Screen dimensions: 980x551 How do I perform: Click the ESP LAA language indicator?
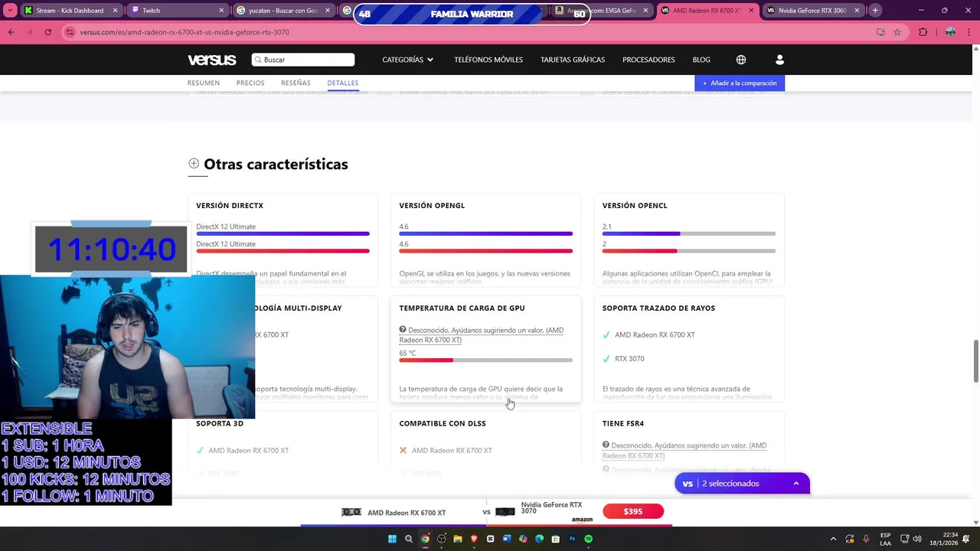(885, 539)
